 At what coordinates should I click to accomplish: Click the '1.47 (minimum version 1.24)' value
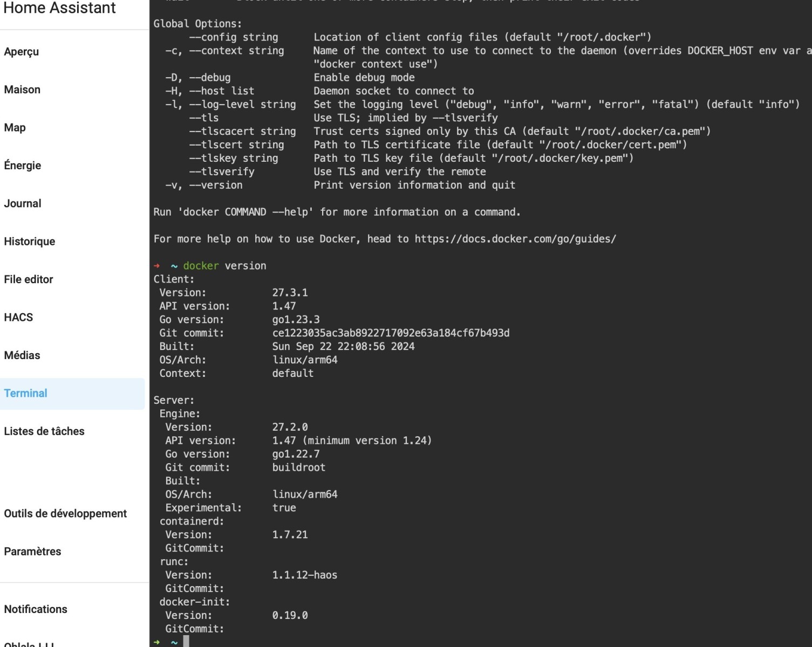click(352, 441)
